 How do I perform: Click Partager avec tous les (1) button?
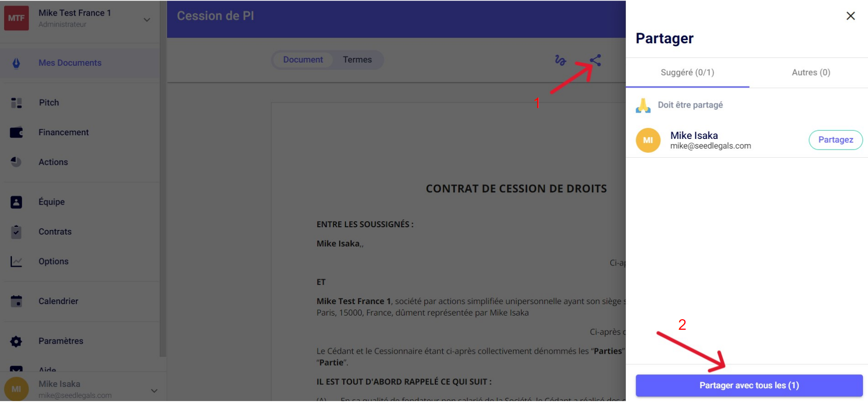pyautogui.click(x=749, y=385)
